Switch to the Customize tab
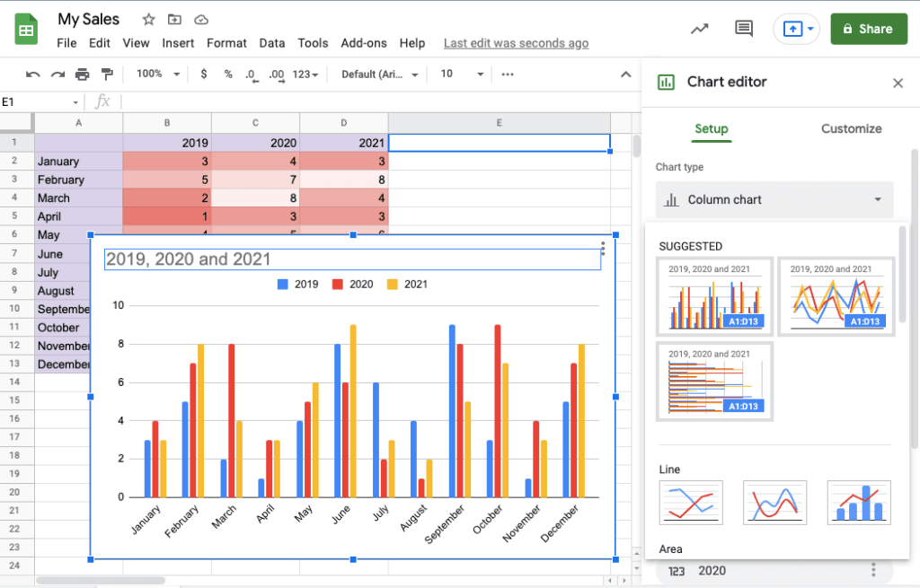The width and height of the screenshot is (920, 588). pyautogui.click(x=851, y=128)
